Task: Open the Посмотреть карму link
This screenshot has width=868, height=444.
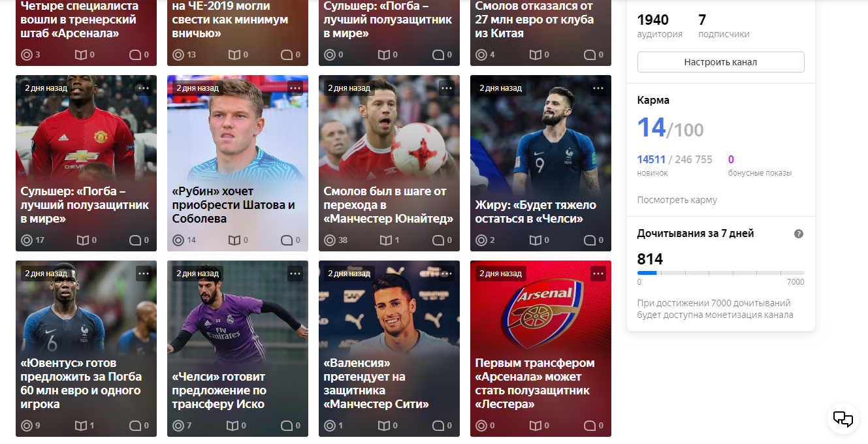Action: coord(677,200)
